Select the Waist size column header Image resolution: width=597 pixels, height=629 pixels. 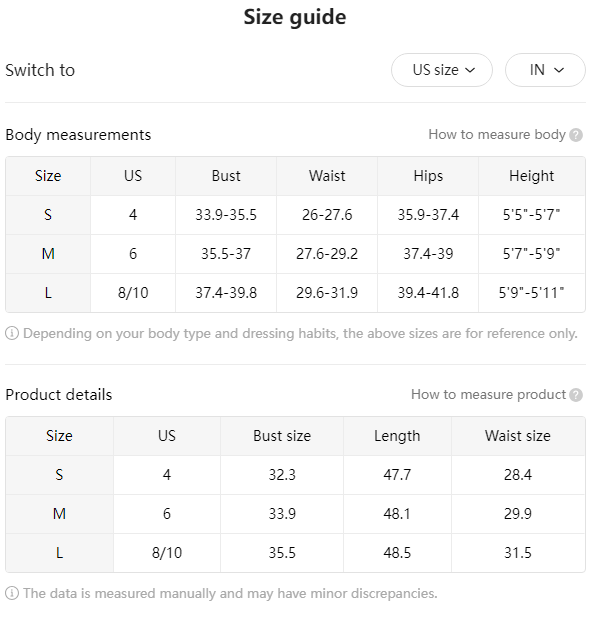point(518,436)
